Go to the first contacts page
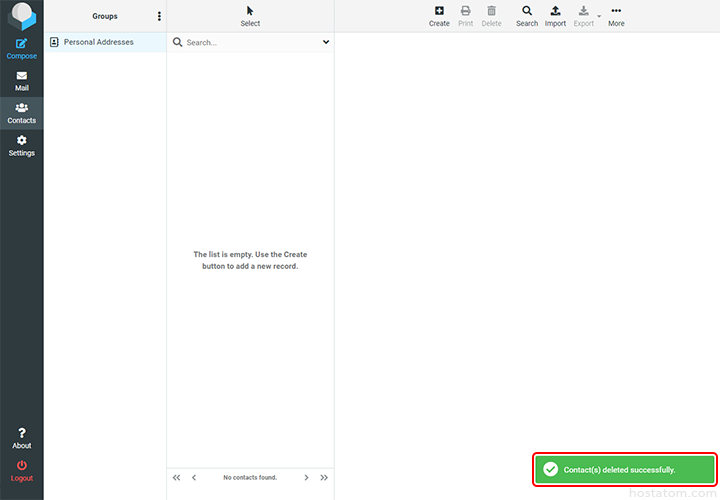The width and height of the screenshot is (720, 500). [x=177, y=478]
